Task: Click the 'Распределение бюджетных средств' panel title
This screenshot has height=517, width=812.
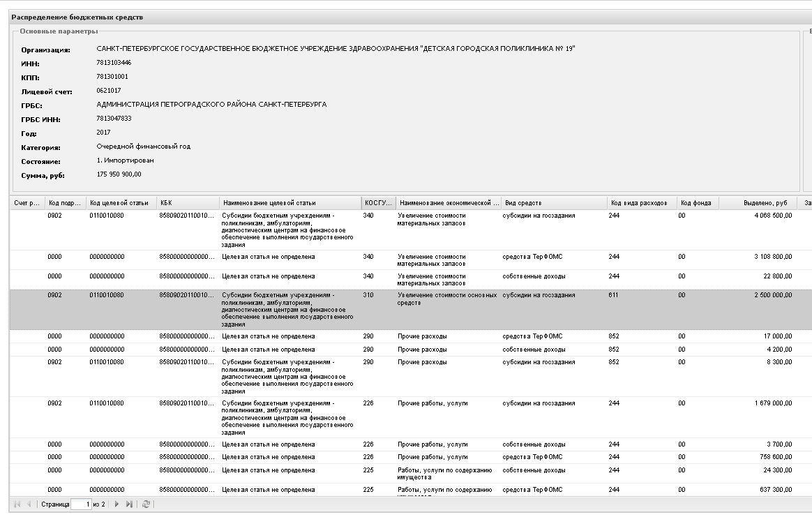Action: click(x=77, y=17)
